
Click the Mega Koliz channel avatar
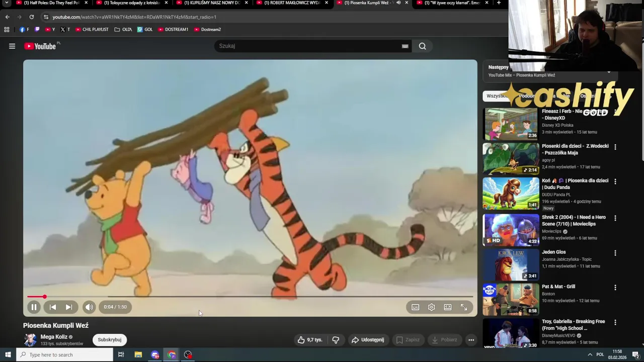click(31, 340)
